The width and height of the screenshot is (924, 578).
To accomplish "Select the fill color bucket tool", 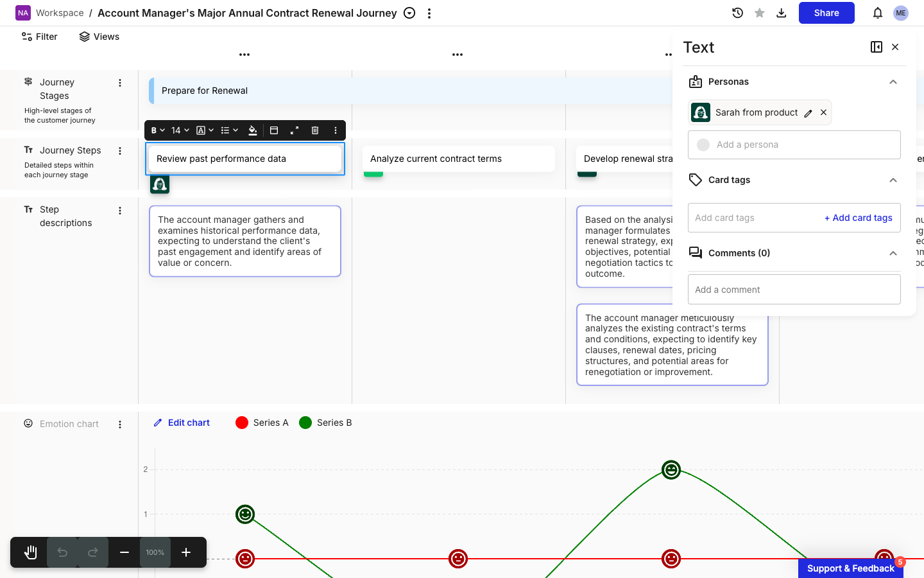I will [253, 130].
